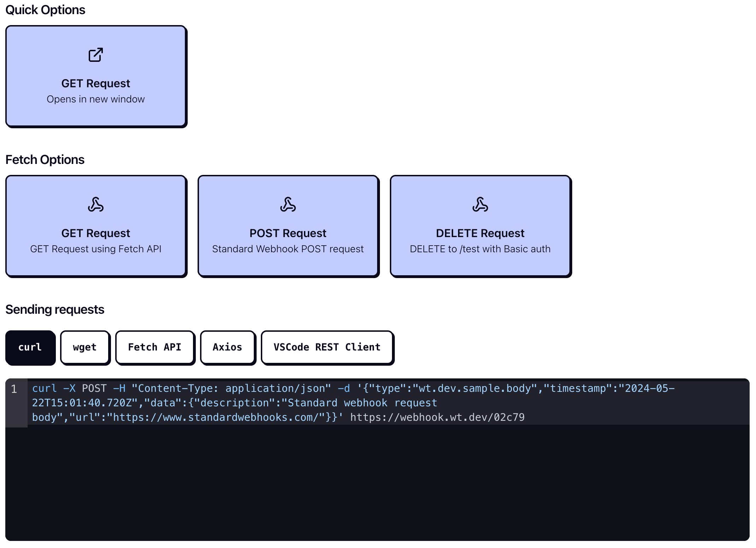
Task: Click webhook icon on DELETE Request card
Action: click(x=480, y=205)
